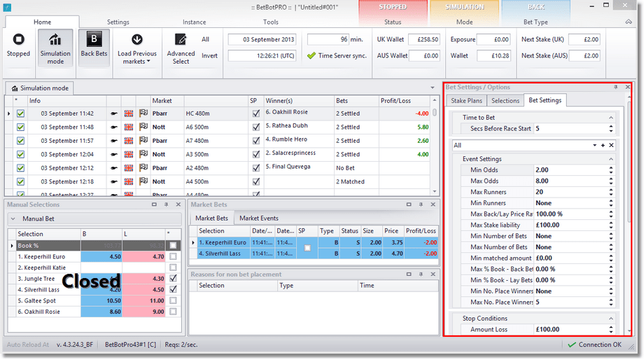Open the Selections tab
Viewport: 644px width, 360px height.
pos(505,101)
